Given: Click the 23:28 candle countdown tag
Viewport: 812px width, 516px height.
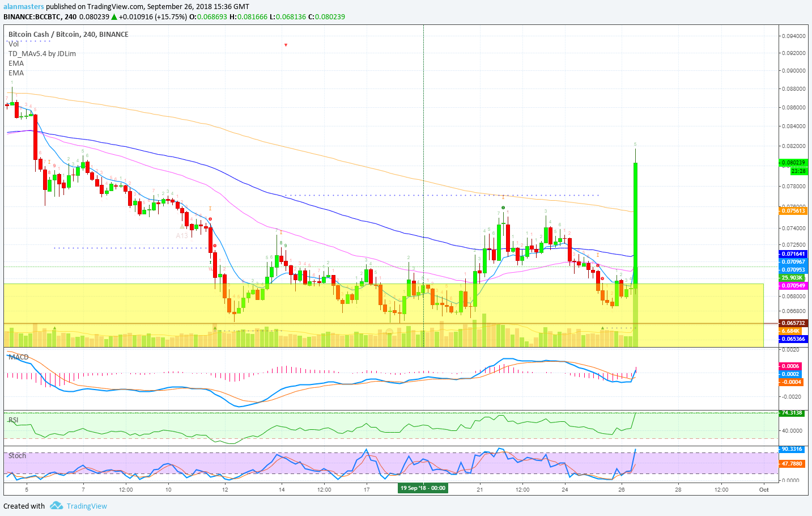Looking at the screenshot, I should click(798, 170).
